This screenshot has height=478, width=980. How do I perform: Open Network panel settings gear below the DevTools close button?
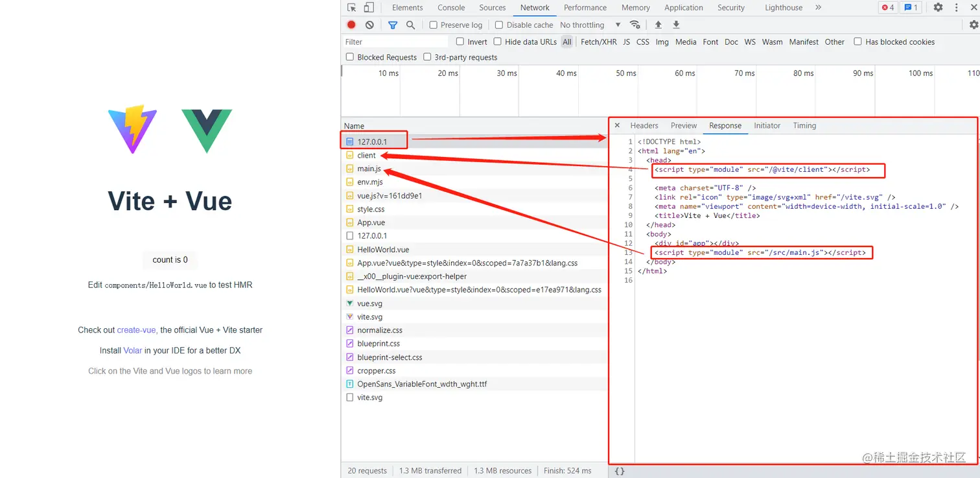[974, 25]
